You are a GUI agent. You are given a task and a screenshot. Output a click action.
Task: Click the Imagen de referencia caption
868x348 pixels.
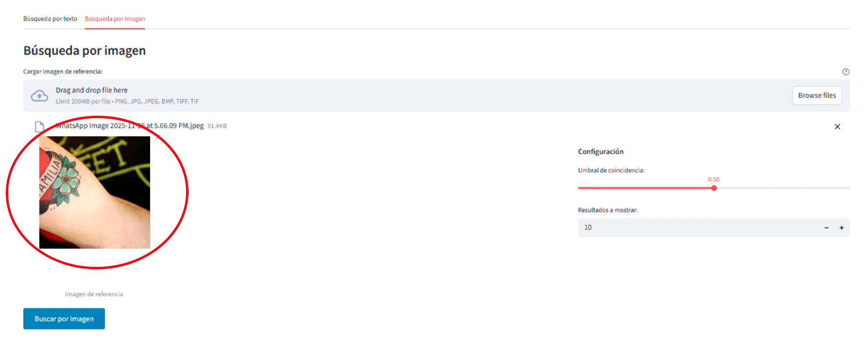[94, 294]
